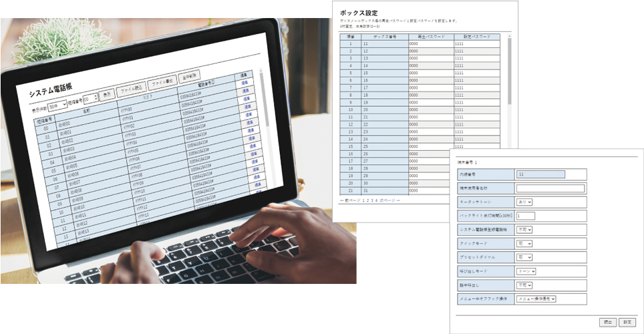Click the ファイル書出 button
644x334 pixels.
click(162, 82)
